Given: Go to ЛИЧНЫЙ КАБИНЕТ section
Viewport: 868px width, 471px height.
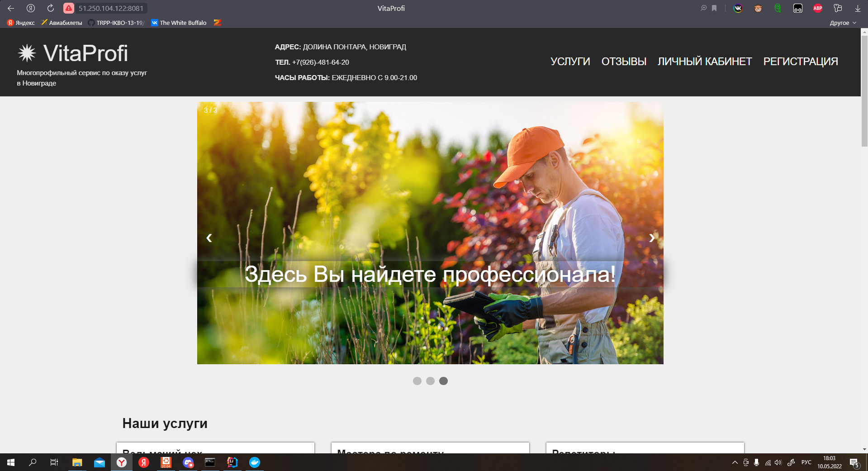Looking at the screenshot, I should tap(704, 61).
